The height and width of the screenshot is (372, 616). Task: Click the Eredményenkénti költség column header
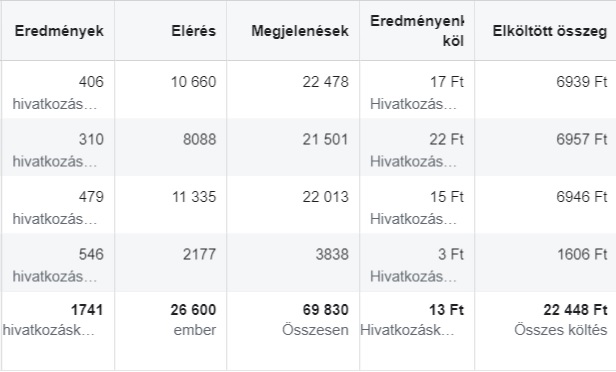tap(417, 31)
